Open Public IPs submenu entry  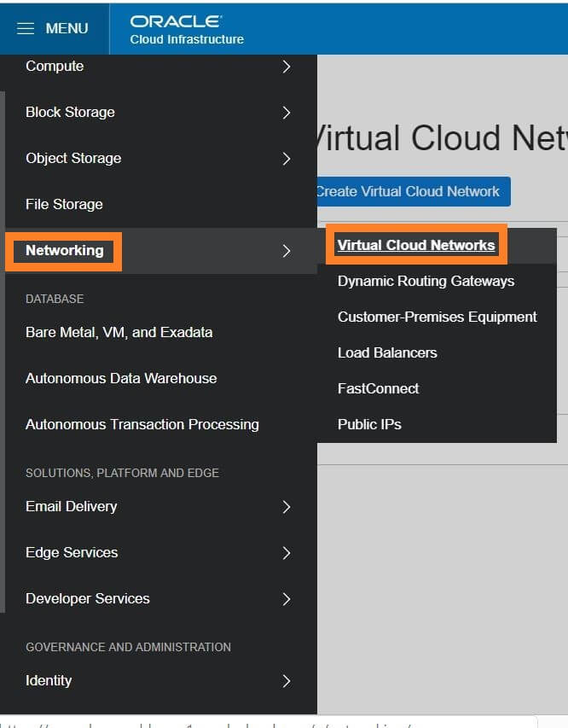(369, 424)
